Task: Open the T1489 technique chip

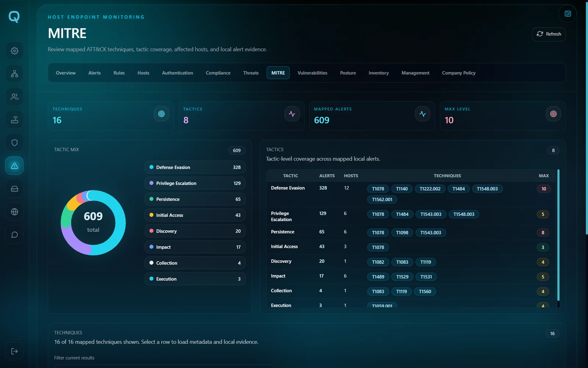Action: click(378, 277)
